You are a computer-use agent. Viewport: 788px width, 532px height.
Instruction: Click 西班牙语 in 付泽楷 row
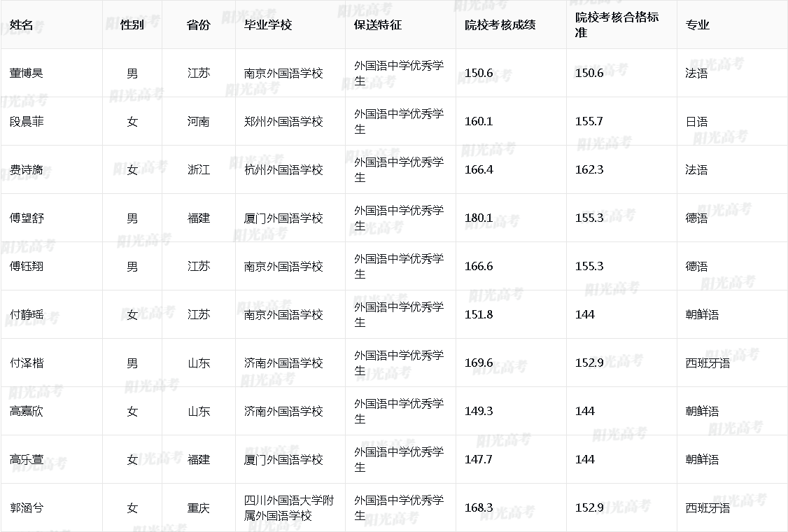[x=708, y=363]
